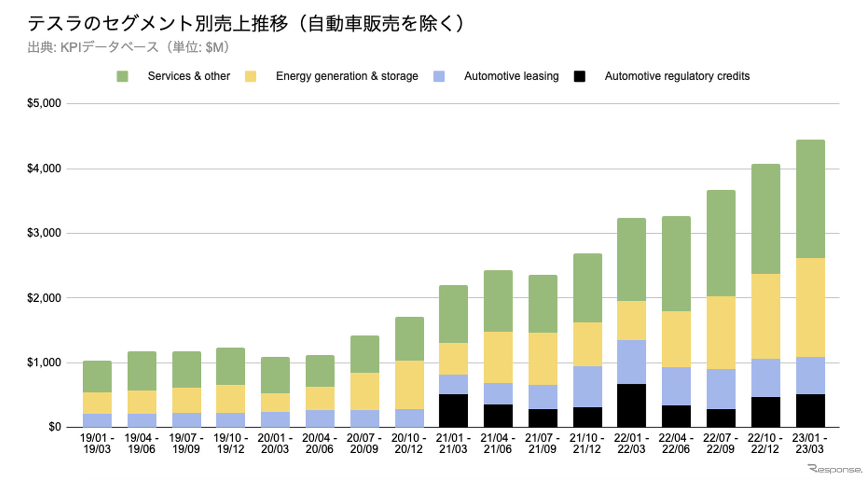Click the subtitle 出典: KPIデータベース
This screenshot has width=868, height=479.
[128, 47]
